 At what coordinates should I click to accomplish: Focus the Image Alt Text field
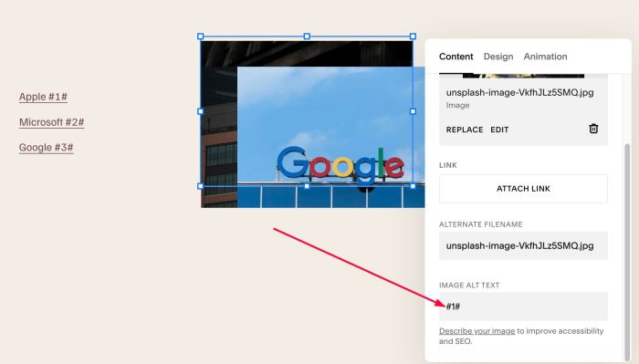523,307
